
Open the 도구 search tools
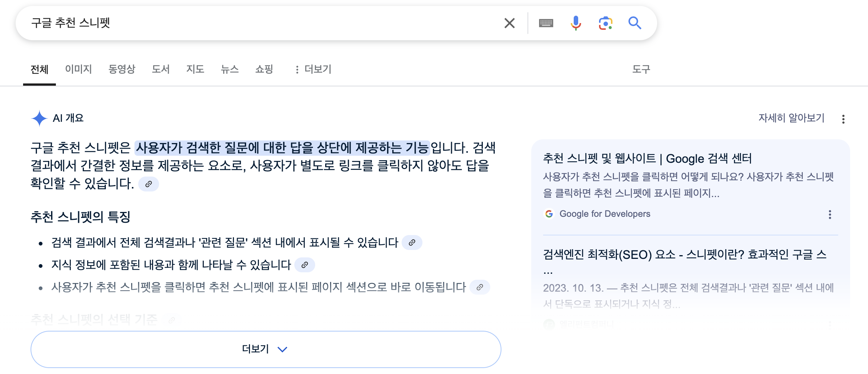[x=641, y=69]
